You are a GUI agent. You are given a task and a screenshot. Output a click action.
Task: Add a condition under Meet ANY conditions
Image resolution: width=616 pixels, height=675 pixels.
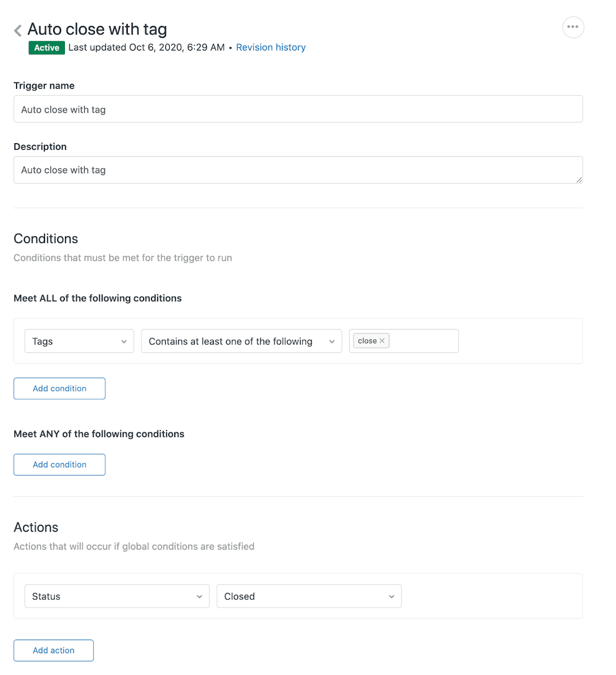(59, 464)
